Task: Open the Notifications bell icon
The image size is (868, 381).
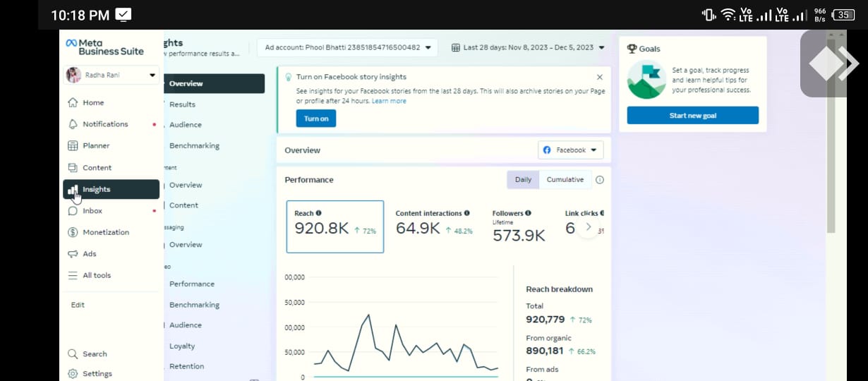Action: point(73,124)
